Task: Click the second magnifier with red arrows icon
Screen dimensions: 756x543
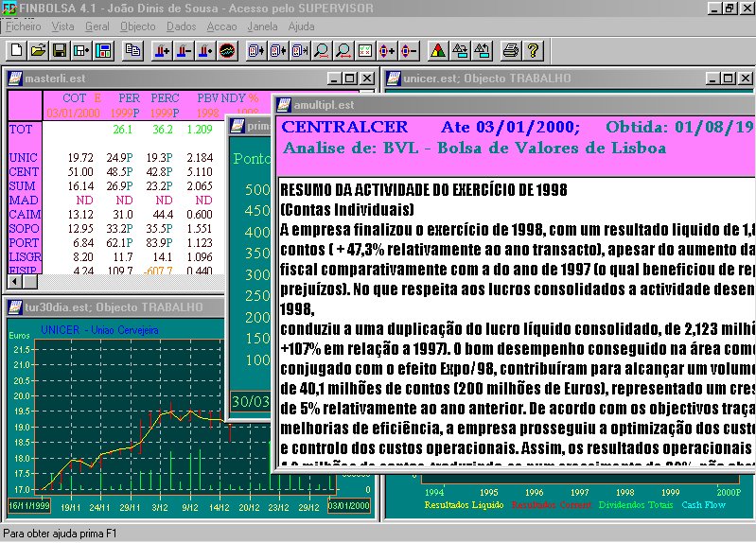Action: [x=343, y=50]
